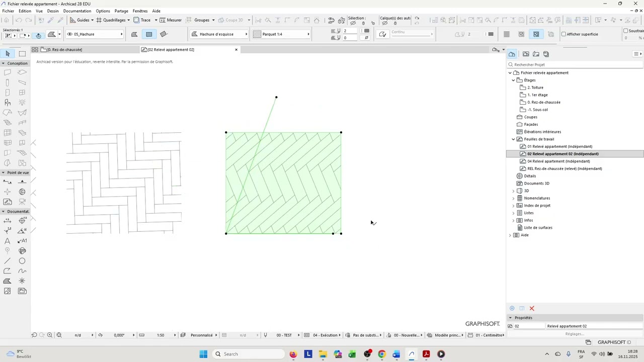The height and width of the screenshot is (362, 644).
Task: Open the 05_Hachure layer dropdown
Action: click(x=95, y=34)
